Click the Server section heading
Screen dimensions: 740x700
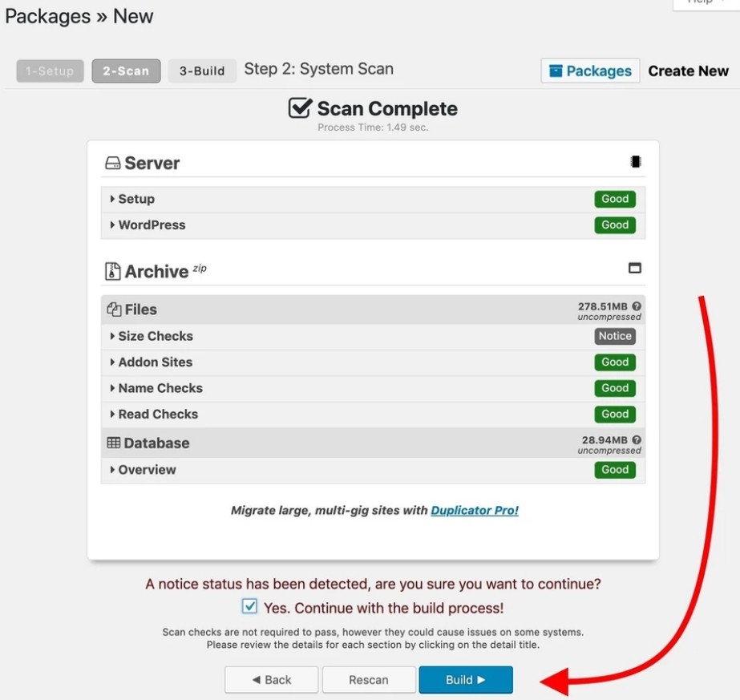point(152,164)
